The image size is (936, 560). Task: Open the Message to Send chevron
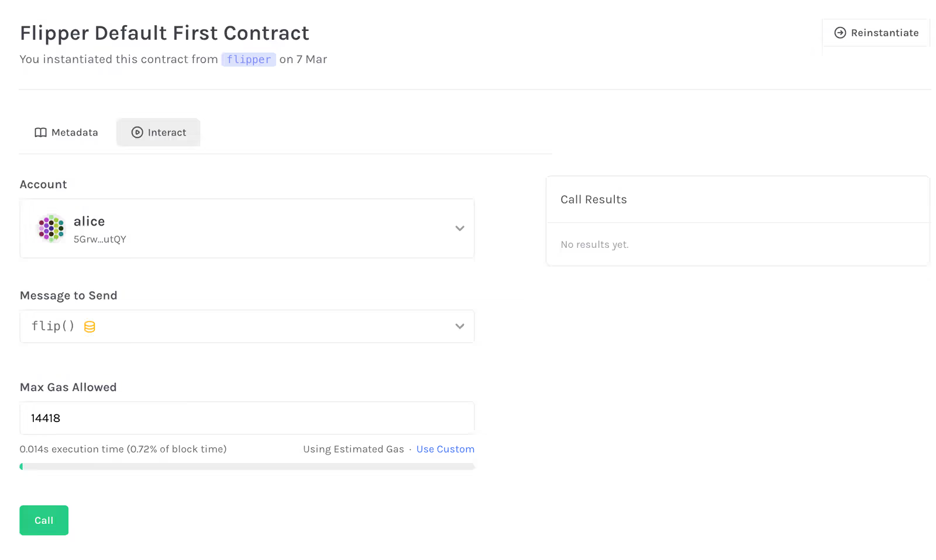(x=460, y=326)
